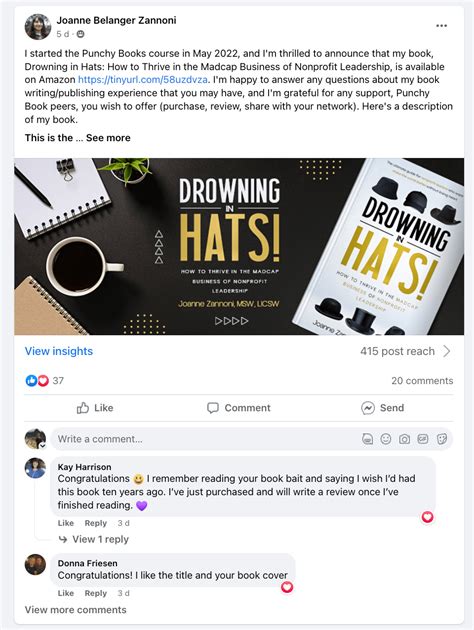Viewport: 474px width, 630px height.
Task: Click in the Write a comment field
Action: click(205, 439)
